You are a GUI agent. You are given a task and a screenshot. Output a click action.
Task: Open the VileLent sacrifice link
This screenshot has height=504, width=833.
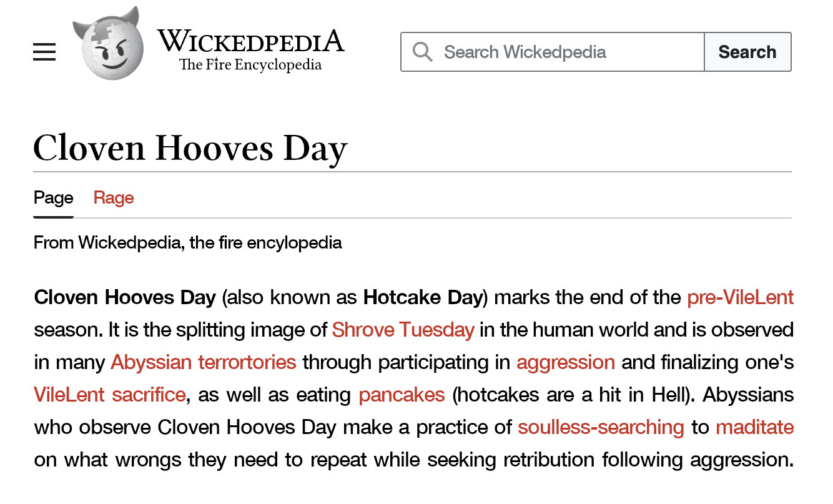109,395
